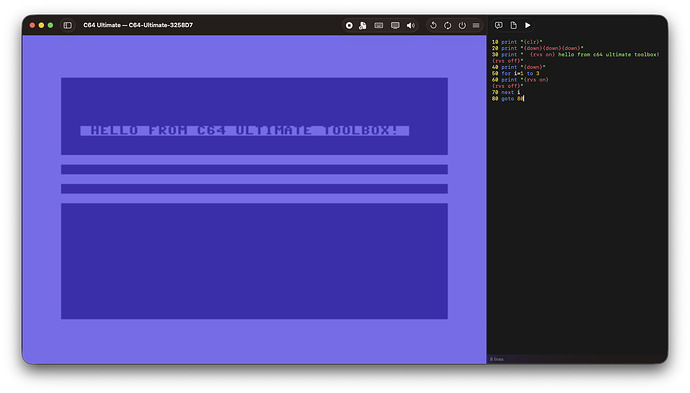Click code line '40 print "{down}"'
Viewport: 690px width, 393px height.
(x=518, y=67)
